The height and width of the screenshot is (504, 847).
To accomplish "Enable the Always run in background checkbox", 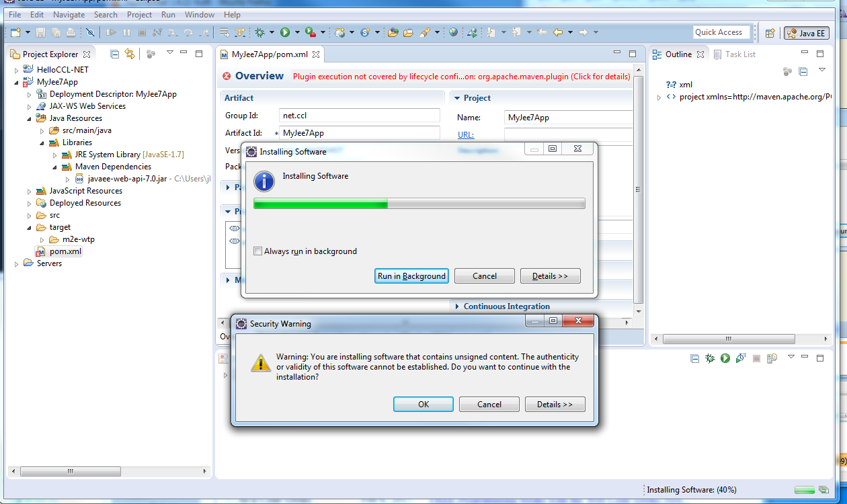I will point(257,251).
